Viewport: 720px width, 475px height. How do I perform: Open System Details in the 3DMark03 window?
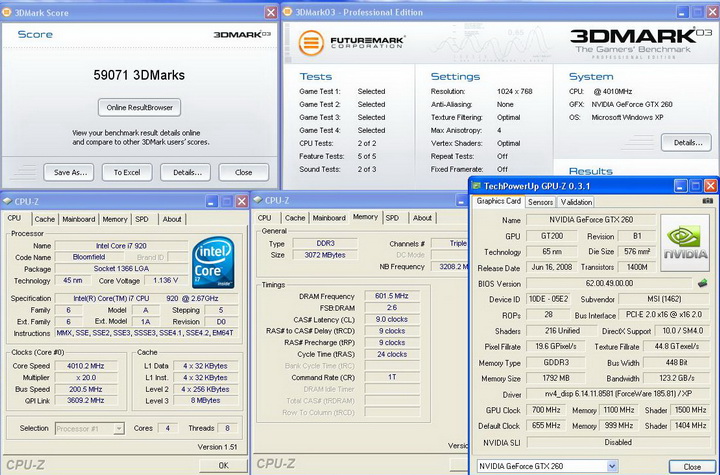pos(686,142)
